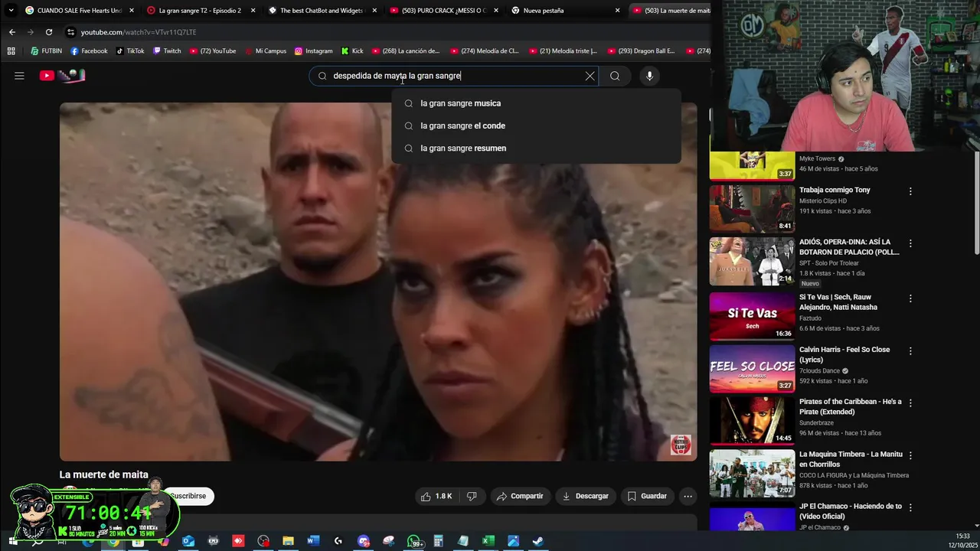The height and width of the screenshot is (551, 980).
Task: View site info icon in the address bar
Action: [70, 32]
